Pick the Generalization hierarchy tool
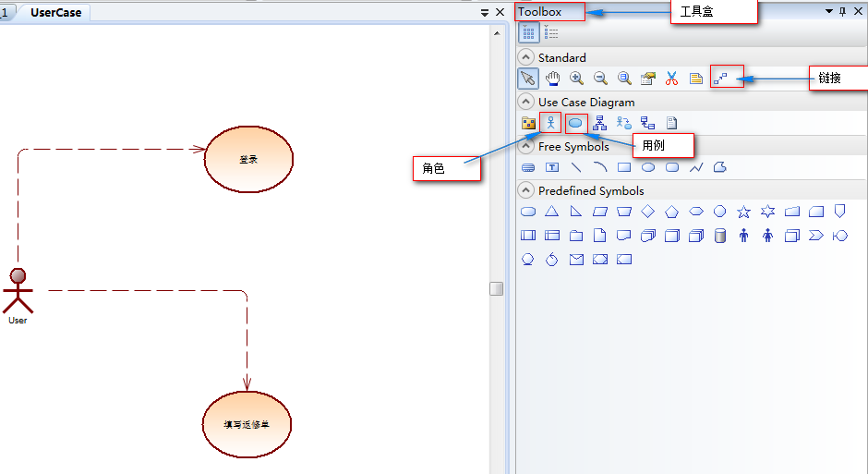The height and width of the screenshot is (474, 868). tap(599, 122)
